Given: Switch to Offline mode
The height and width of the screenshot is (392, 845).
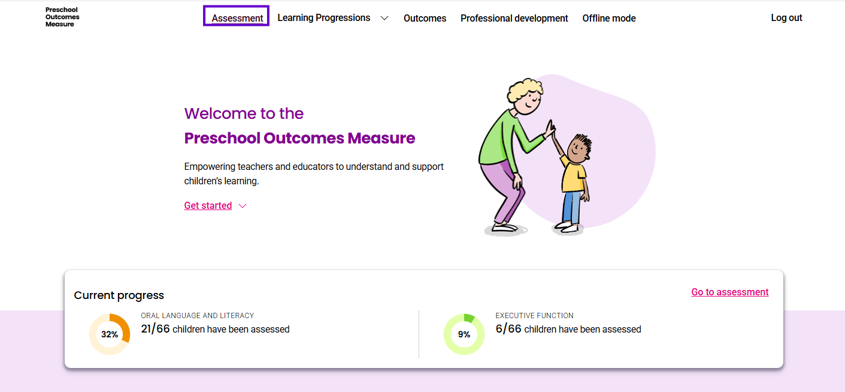Looking at the screenshot, I should (609, 18).
